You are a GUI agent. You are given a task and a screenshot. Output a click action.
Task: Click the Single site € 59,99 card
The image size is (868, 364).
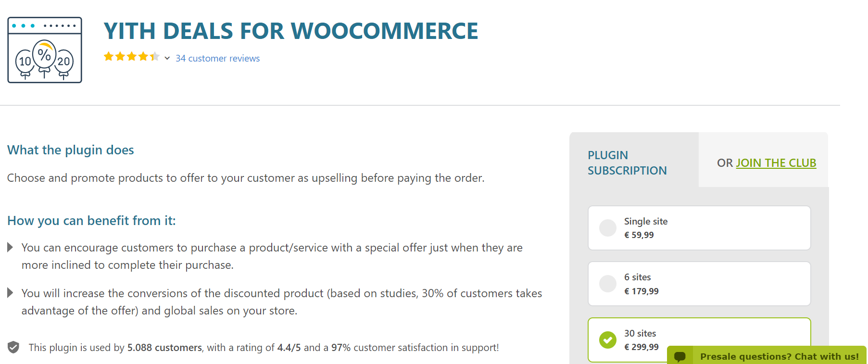tap(699, 228)
